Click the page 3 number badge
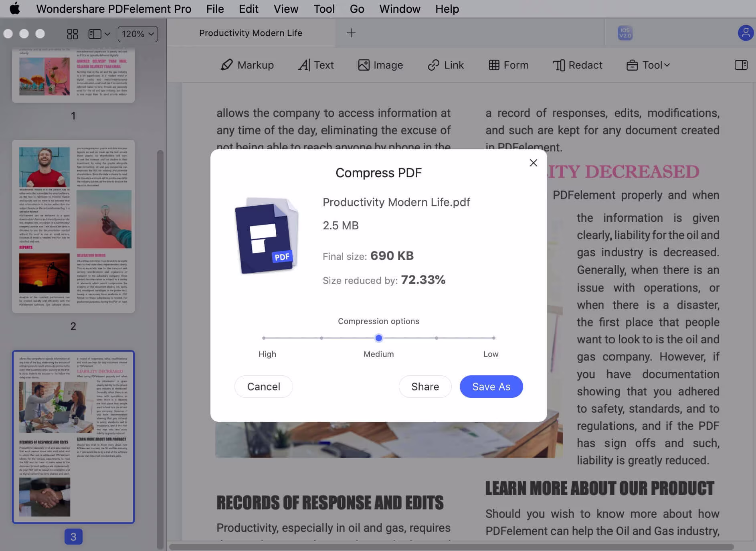756x551 pixels. coord(73,537)
